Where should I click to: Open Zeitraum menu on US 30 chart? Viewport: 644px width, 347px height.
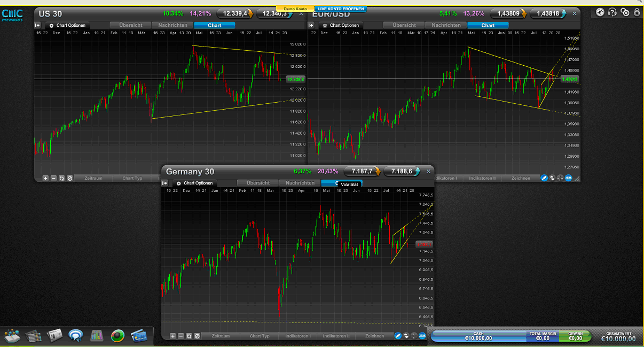tap(93, 178)
